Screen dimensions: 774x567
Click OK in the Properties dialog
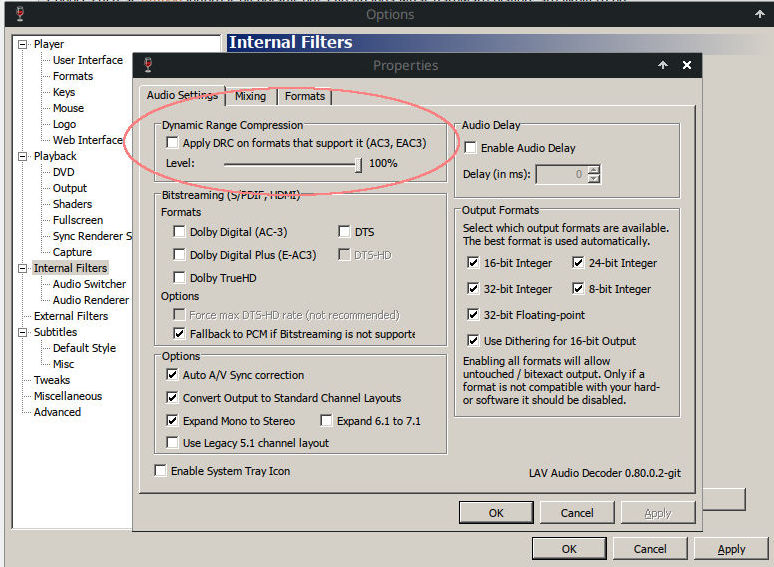tap(496, 513)
